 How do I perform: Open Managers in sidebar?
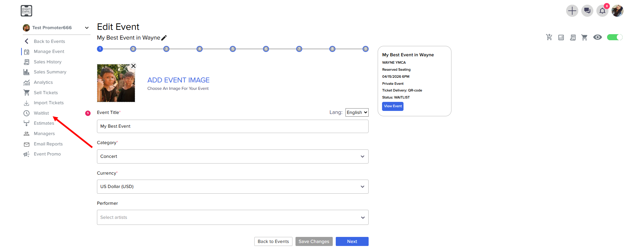click(x=44, y=134)
